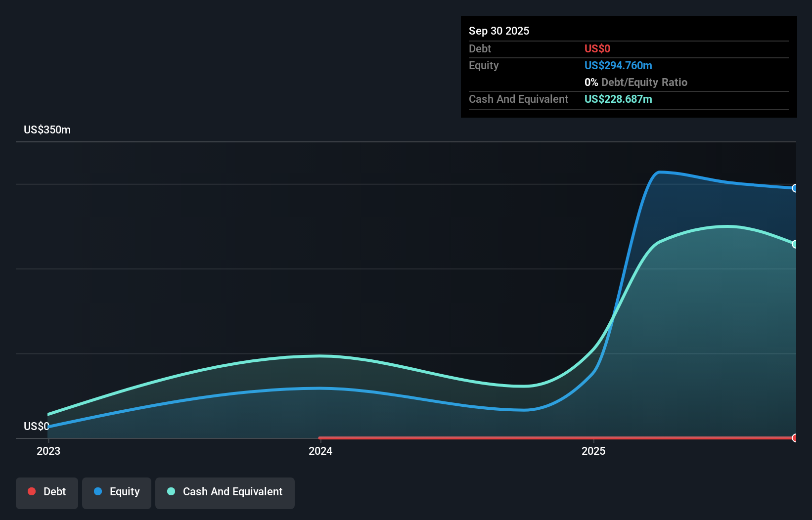
Task: Click the teal Cash endpoint marker
Action: click(795, 244)
